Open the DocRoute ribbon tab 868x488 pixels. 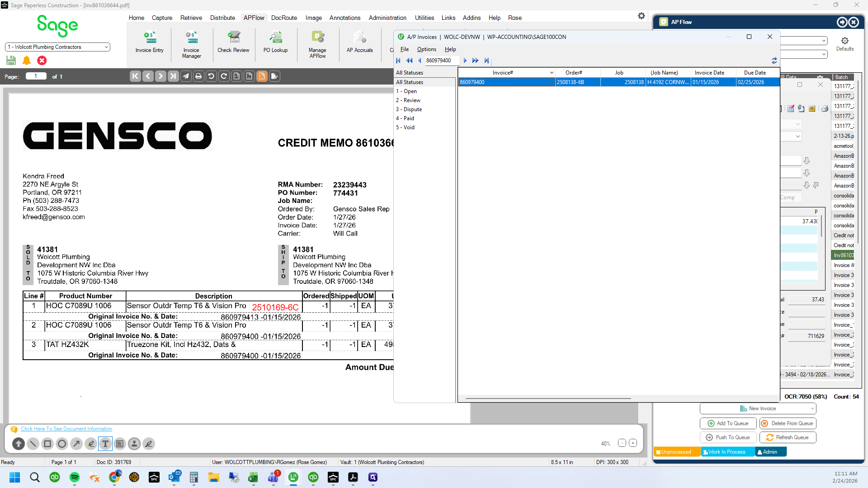coord(284,18)
